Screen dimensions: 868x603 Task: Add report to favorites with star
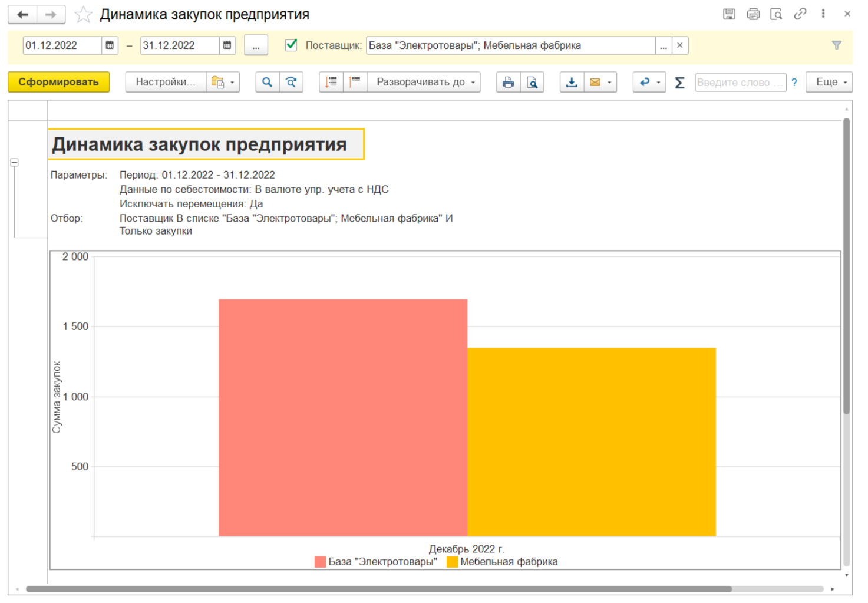point(84,15)
